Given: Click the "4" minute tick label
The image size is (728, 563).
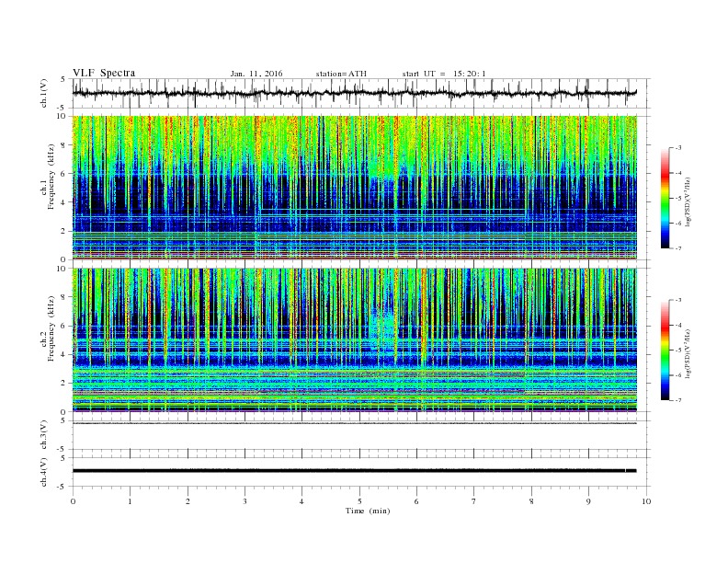Looking at the screenshot, I should click(302, 501).
